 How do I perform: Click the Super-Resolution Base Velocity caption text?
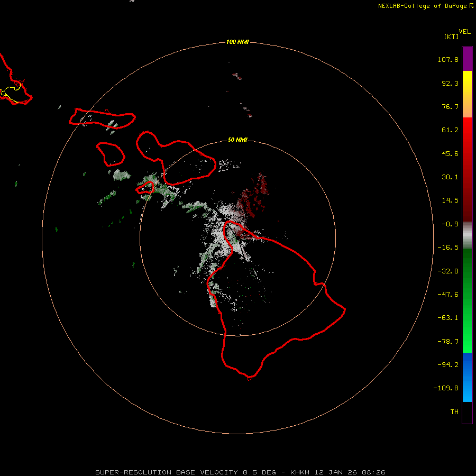click(241, 472)
